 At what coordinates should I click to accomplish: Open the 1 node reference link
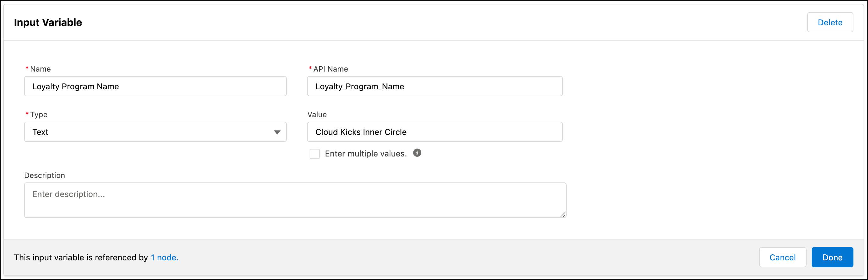164,257
